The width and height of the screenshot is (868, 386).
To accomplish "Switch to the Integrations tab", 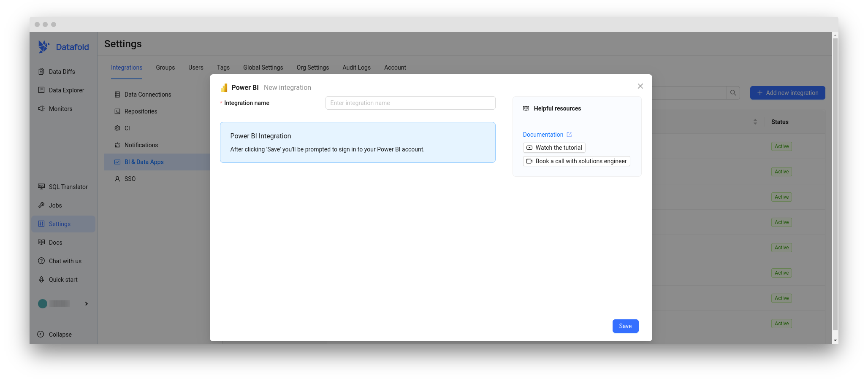I will coord(127,67).
